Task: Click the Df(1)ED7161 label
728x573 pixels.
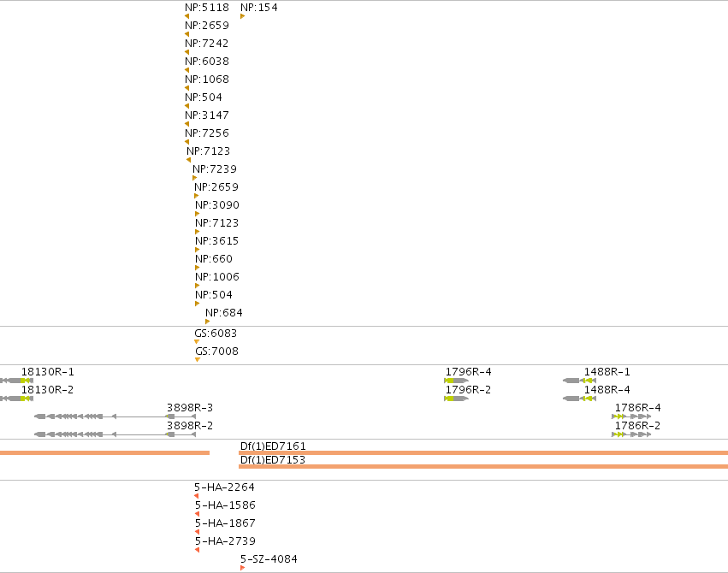Action: (x=273, y=446)
